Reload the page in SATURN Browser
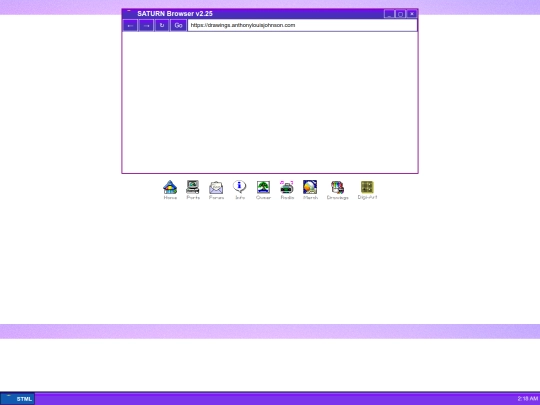The height and width of the screenshot is (405, 540). point(162,25)
